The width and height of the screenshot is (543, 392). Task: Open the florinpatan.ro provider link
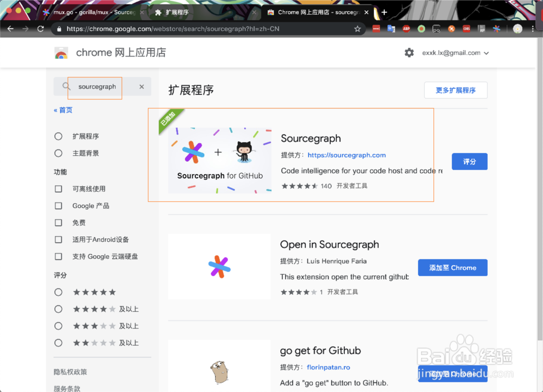pyautogui.click(x=329, y=367)
